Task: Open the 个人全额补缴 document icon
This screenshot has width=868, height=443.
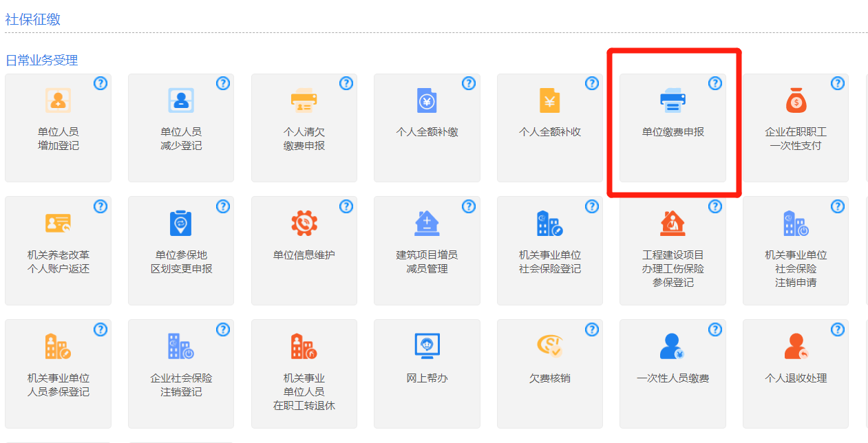Action: coord(427,100)
